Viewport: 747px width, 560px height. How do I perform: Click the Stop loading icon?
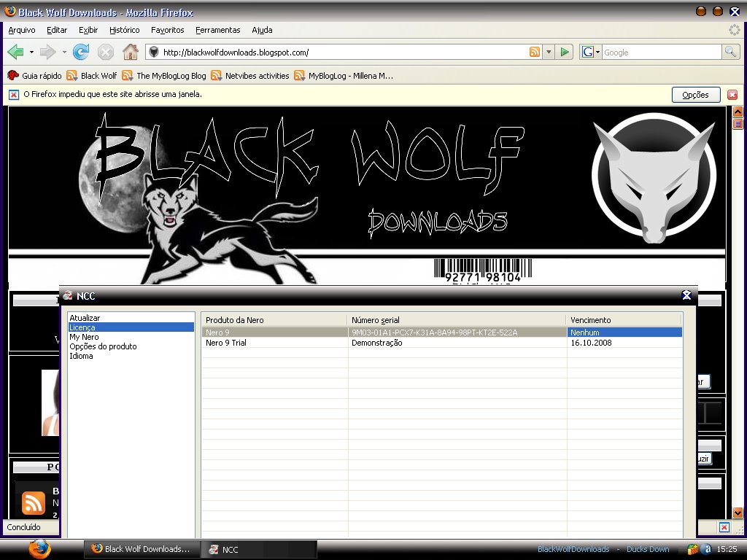[105, 52]
